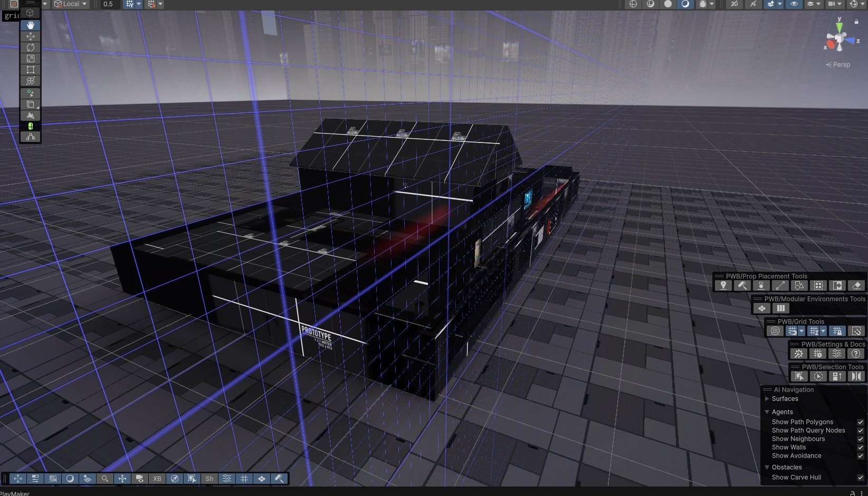Screen dimensions: 868x496
Task: Click the eraser tool in PWB/Prop Placement Tools
Action: [856, 285]
